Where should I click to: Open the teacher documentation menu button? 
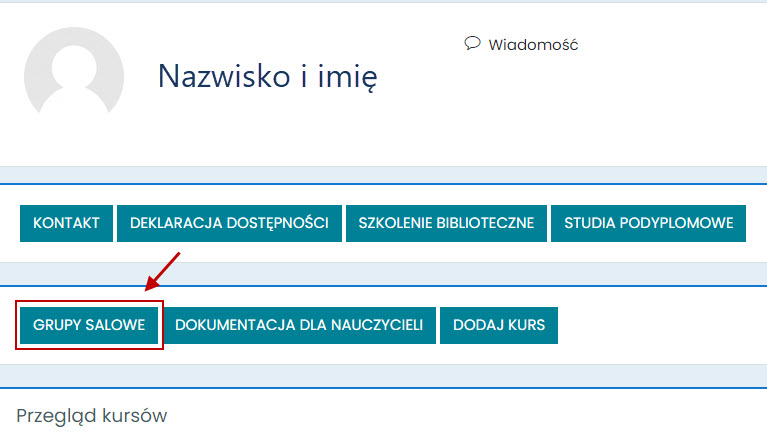click(x=299, y=325)
